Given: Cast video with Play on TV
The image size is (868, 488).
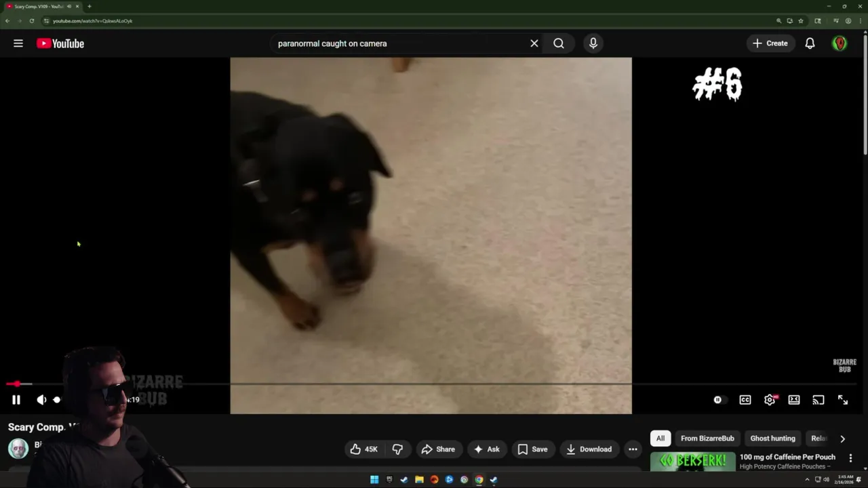Looking at the screenshot, I should [x=818, y=400].
